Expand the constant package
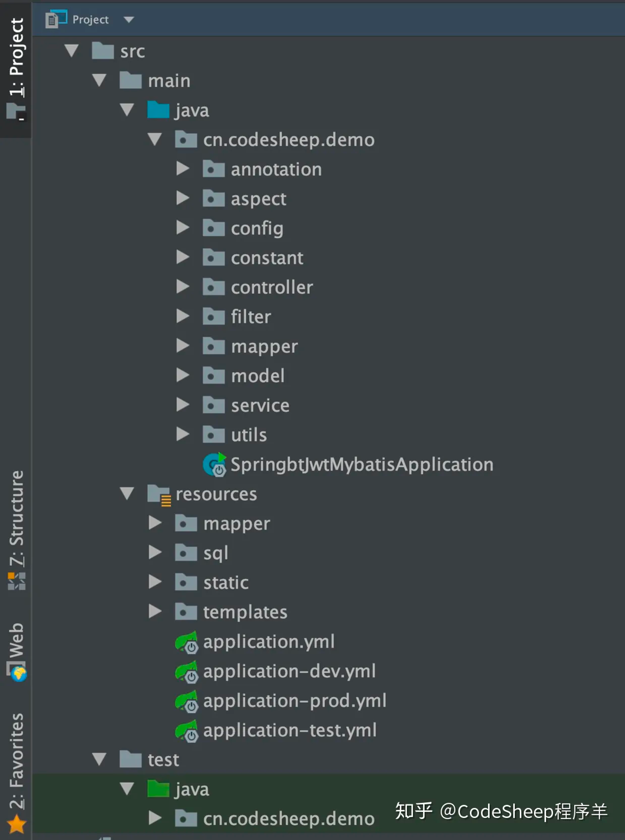Image resolution: width=625 pixels, height=840 pixels. pyautogui.click(x=183, y=257)
